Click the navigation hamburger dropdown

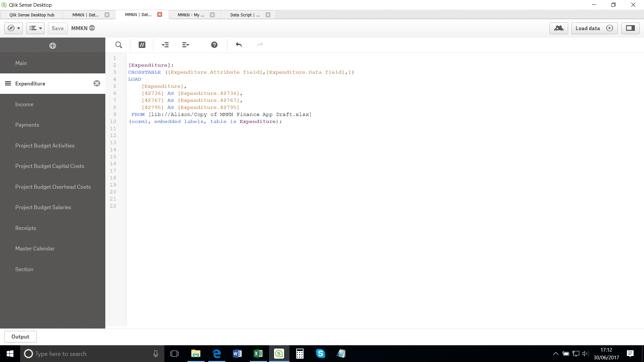click(x=35, y=28)
